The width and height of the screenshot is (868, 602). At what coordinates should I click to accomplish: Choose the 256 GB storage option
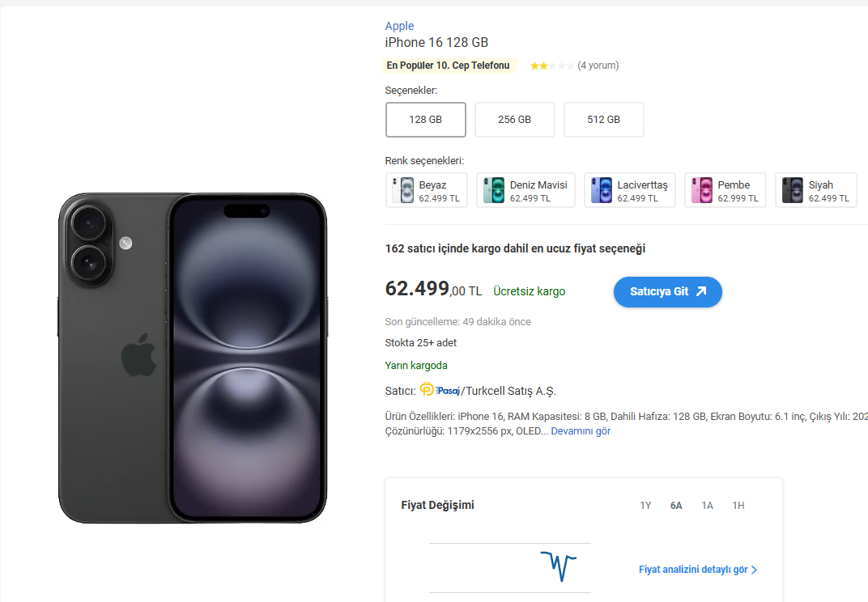tap(515, 120)
